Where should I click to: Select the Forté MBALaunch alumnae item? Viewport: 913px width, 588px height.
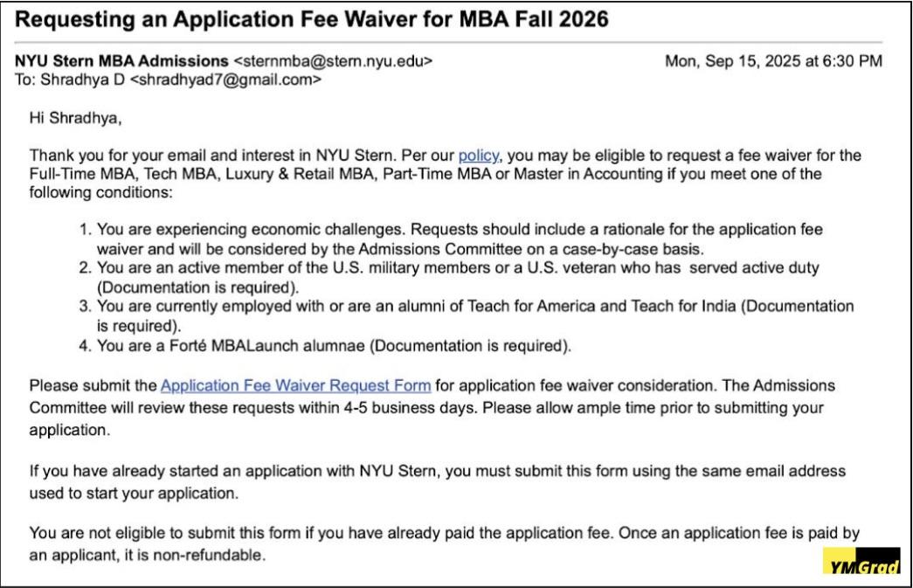[334, 346]
